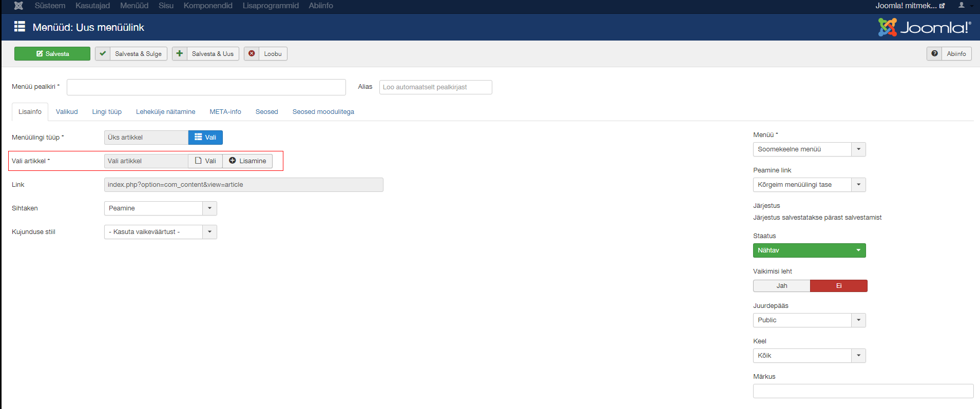Open the Sihtaken Peamine dropdown
Image resolution: width=980 pixels, height=409 pixels.
[x=161, y=208]
